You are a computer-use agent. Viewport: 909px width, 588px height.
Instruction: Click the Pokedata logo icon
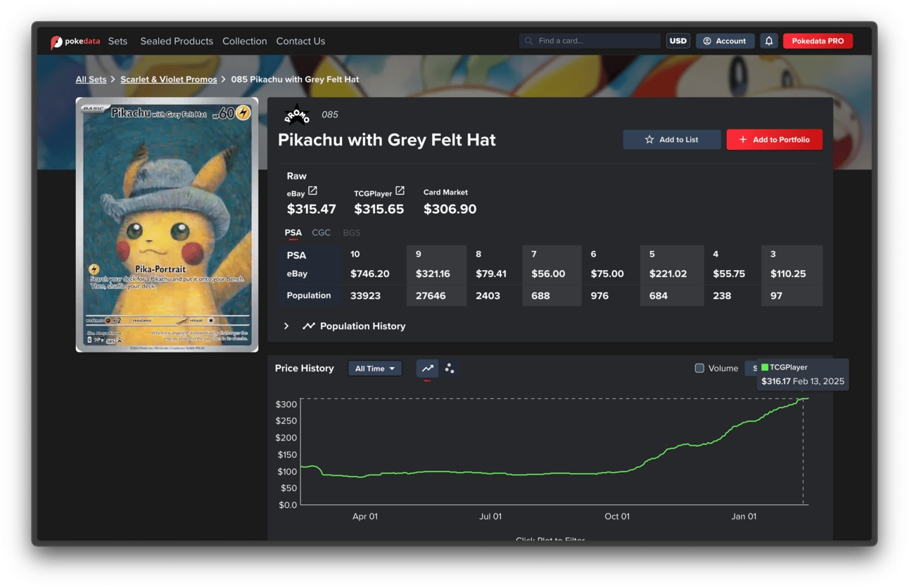56,42
